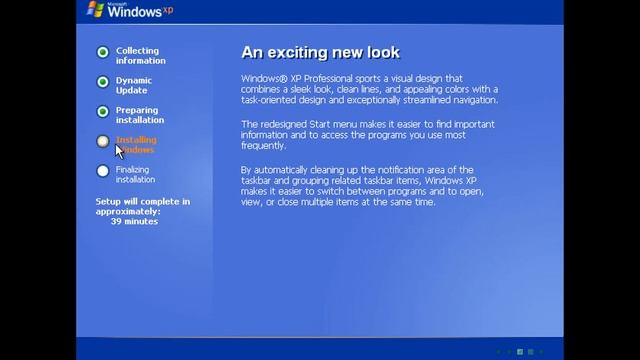The image size is (640, 360).
Task: Click the Collecting information label
Action: pos(141,56)
